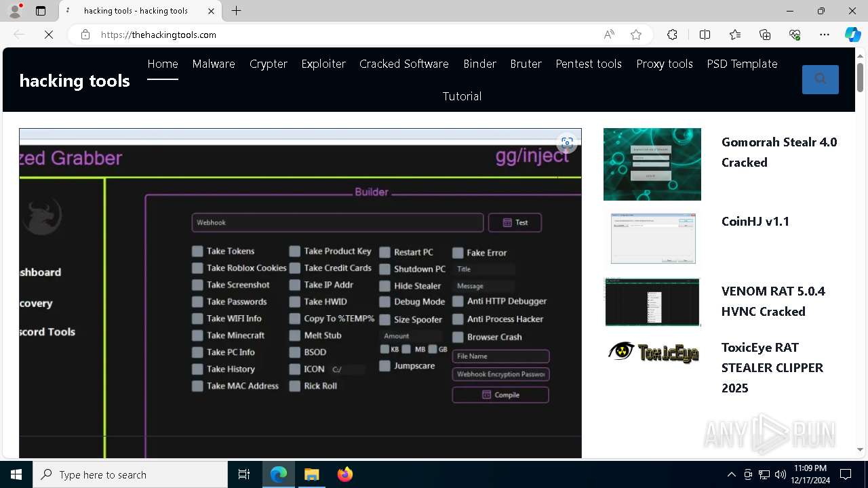Toggle split screen view
This screenshot has width=868, height=488.
(x=705, y=35)
